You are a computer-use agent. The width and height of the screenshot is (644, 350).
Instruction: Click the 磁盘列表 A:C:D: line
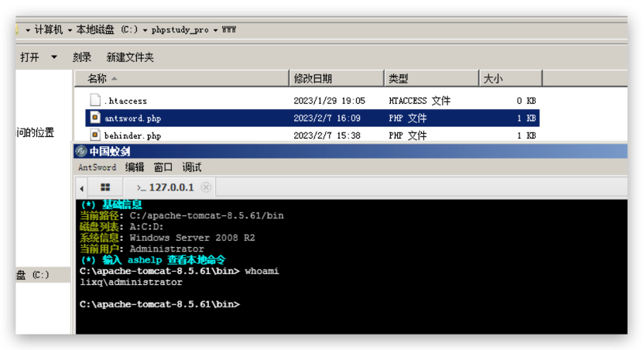click(x=122, y=227)
